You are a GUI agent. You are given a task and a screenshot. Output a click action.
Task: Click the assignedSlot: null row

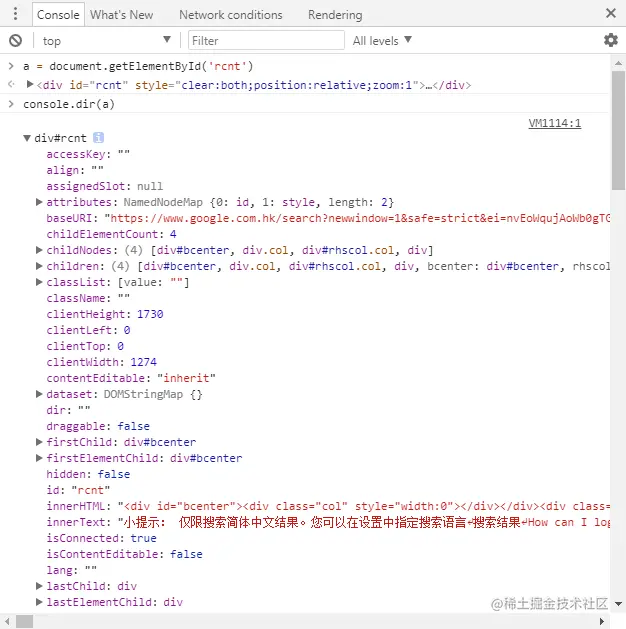(104, 186)
